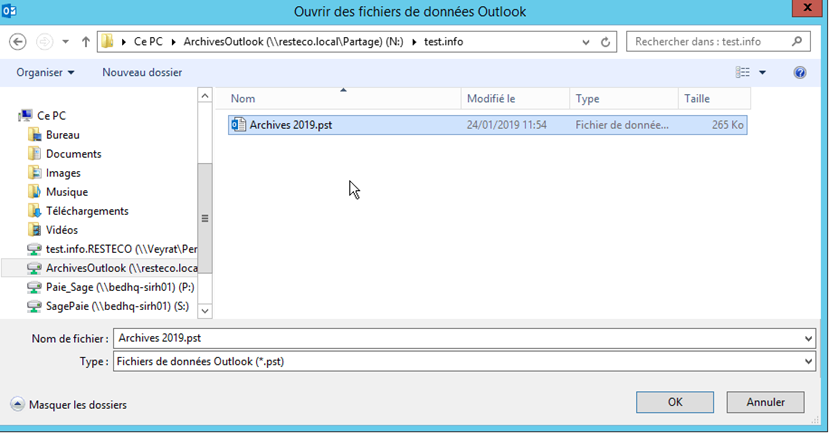This screenshot has height=434, width=829.
Task: Click the Musique folder icon
Action: tap(34, 192)
